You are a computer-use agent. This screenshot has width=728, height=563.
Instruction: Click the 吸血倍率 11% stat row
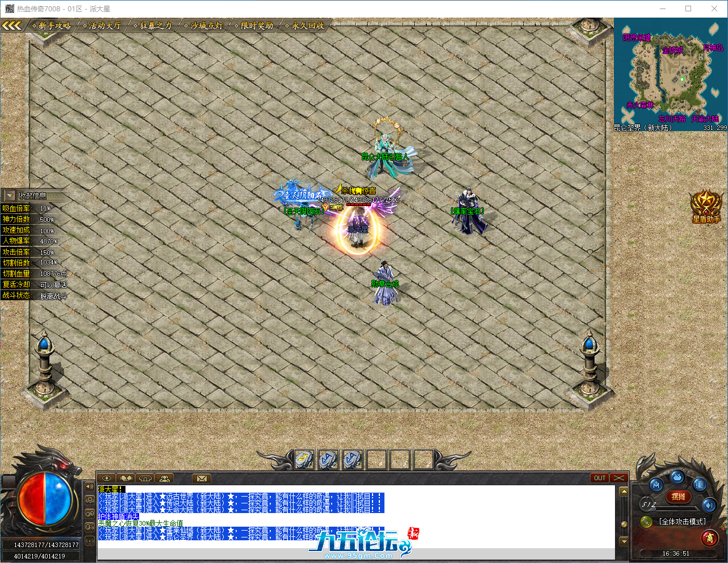(x=34, y=208)
